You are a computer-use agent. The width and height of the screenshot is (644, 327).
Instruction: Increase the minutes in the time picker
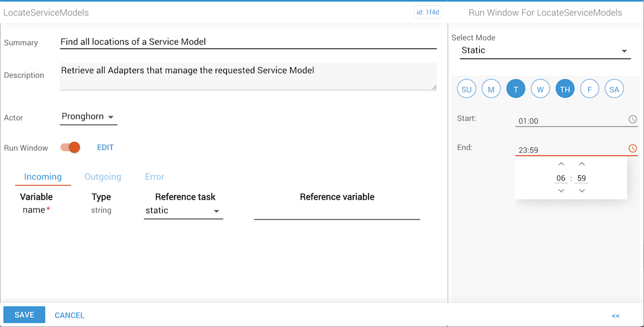click(582, 164)
